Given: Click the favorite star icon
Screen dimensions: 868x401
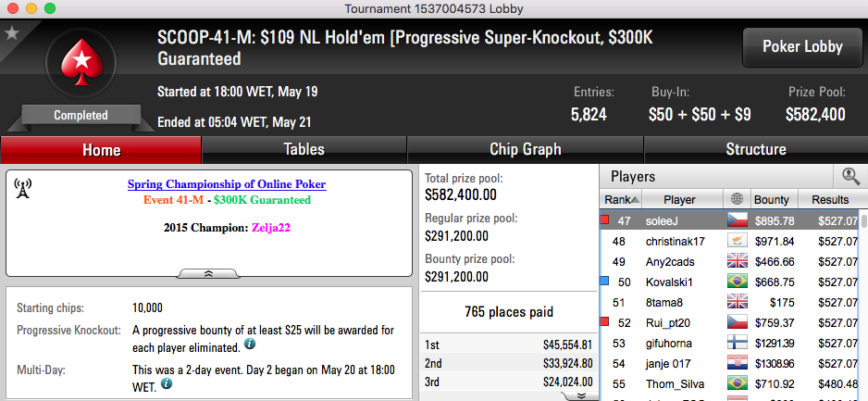Looking at the screenshot, I should pos(11,33).
